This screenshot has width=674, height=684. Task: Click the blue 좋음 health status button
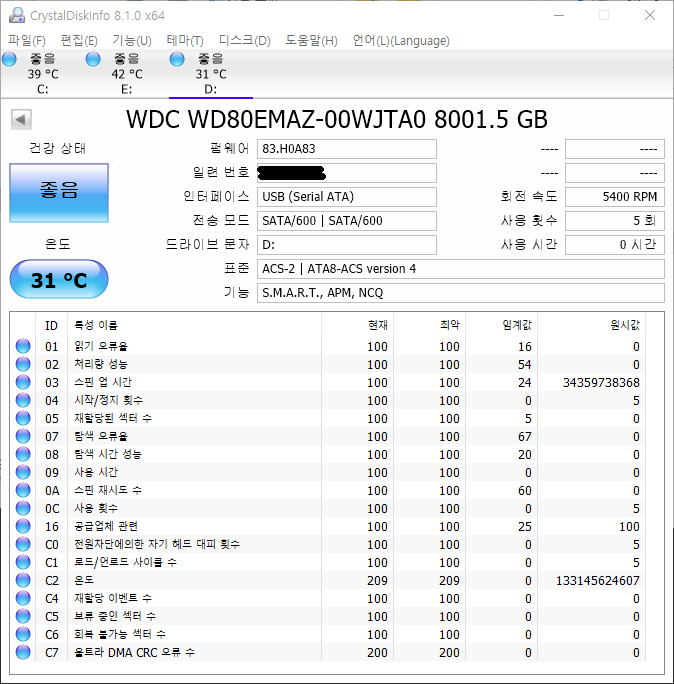pos(59,191)
